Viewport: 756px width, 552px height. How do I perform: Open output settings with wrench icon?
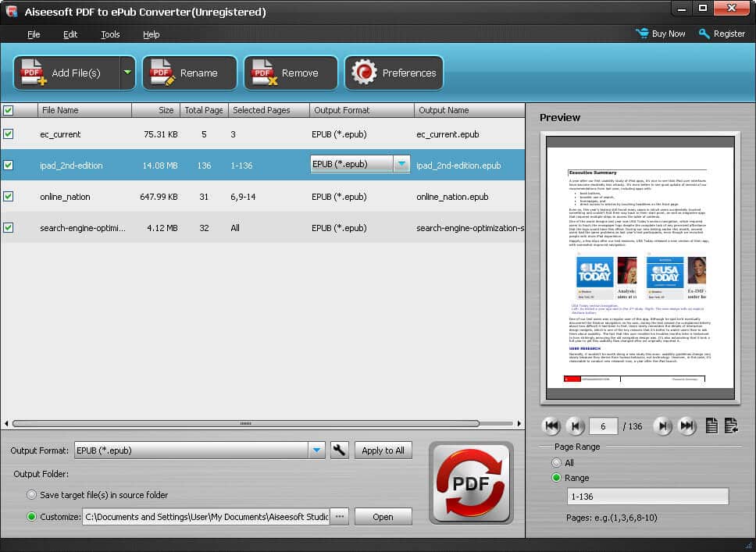[x=340, y=451]
